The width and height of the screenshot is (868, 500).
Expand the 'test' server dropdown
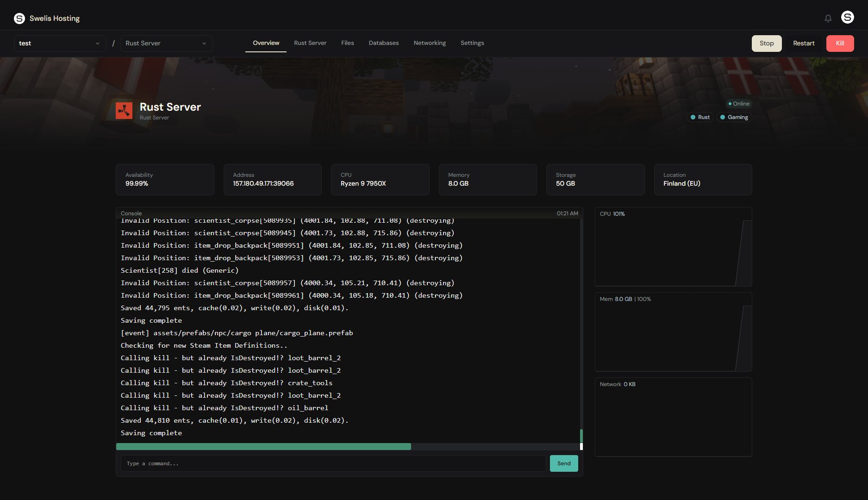coord(60,43)
